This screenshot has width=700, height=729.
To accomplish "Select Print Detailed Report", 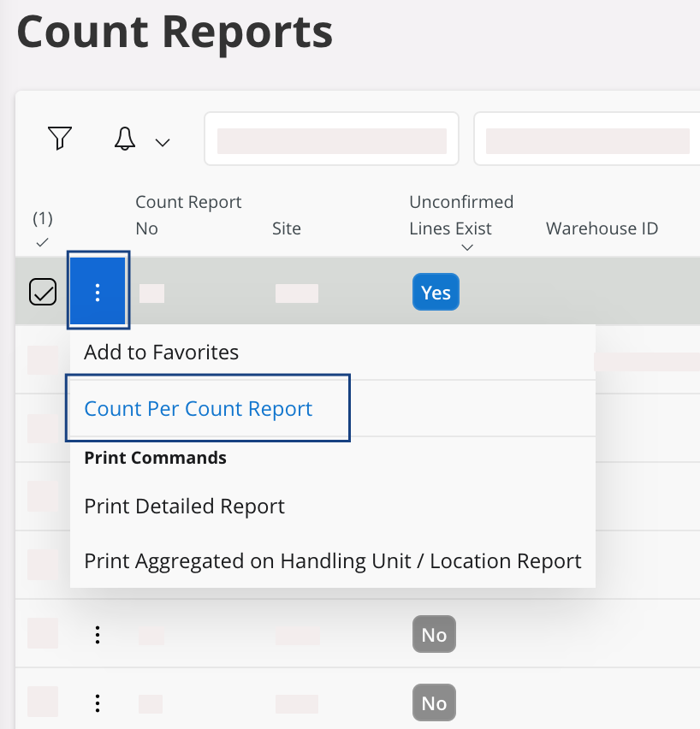I will point(184,507).
